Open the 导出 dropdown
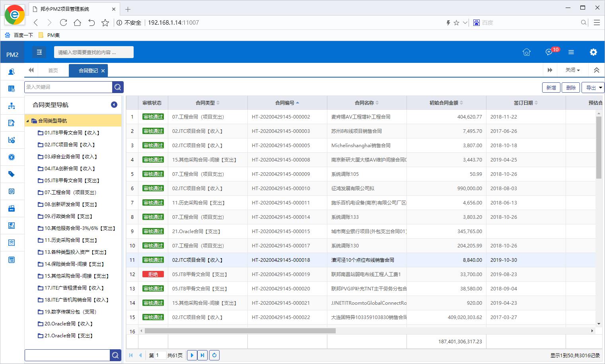605x364 pixels. (593, 88)
